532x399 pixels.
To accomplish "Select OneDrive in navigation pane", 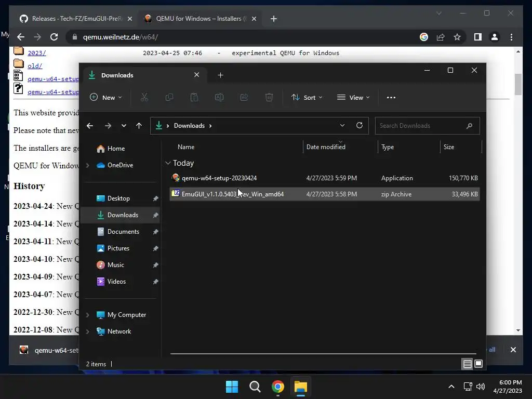I will tap(121, 165).
